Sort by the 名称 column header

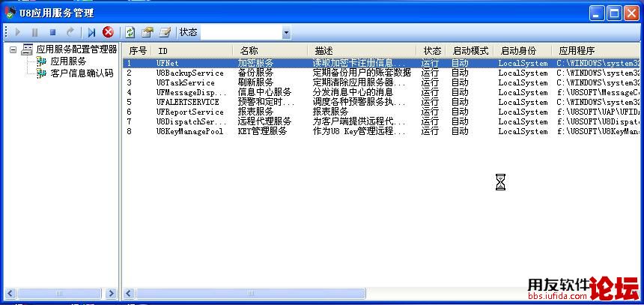click(270, 50)
